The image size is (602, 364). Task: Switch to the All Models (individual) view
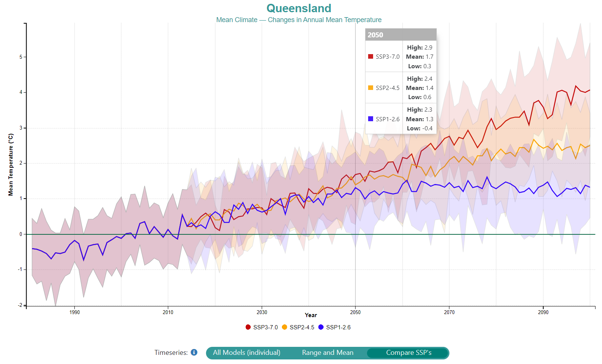(x=246, y=353)
